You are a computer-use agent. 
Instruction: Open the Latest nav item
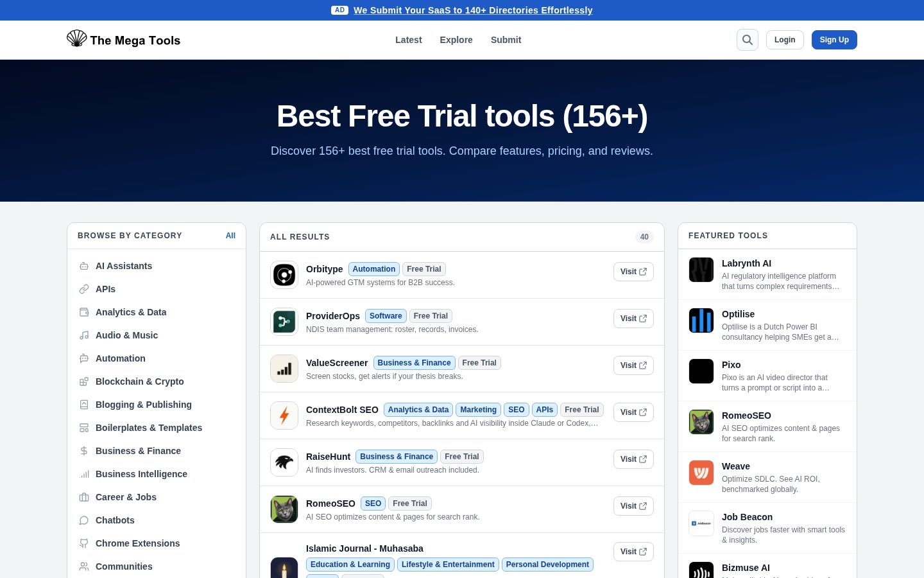409,40
